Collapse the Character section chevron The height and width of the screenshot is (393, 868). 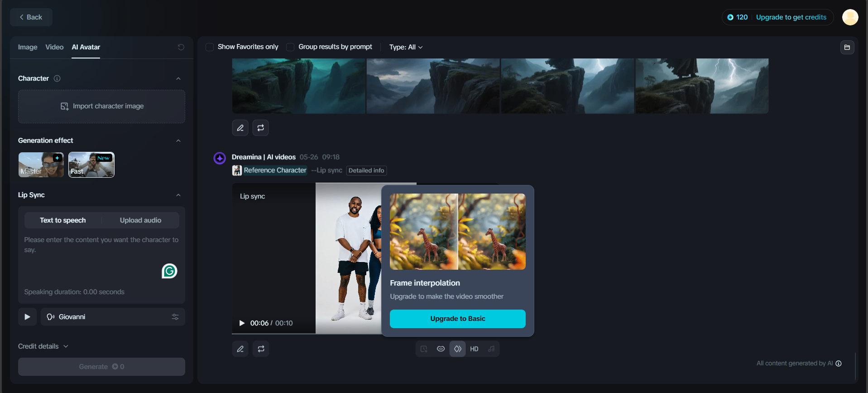click(x=178, y=78)
